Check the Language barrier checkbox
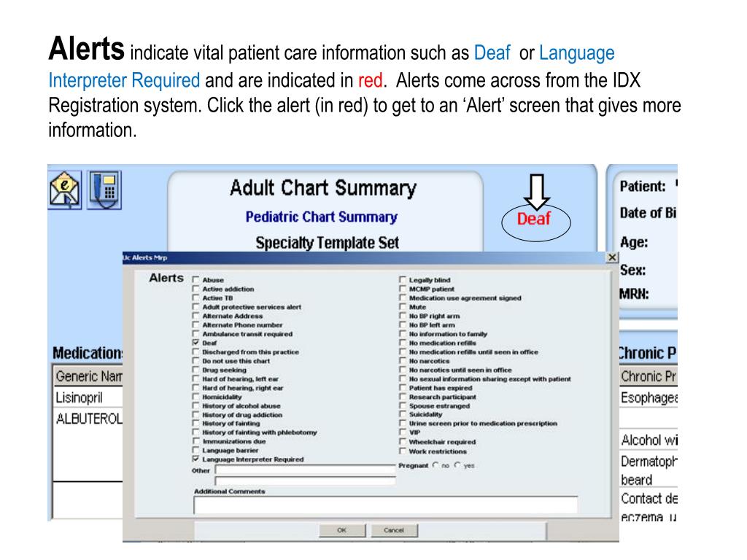The width and height of the screenshot is (747, 560). tap(196, 450)
